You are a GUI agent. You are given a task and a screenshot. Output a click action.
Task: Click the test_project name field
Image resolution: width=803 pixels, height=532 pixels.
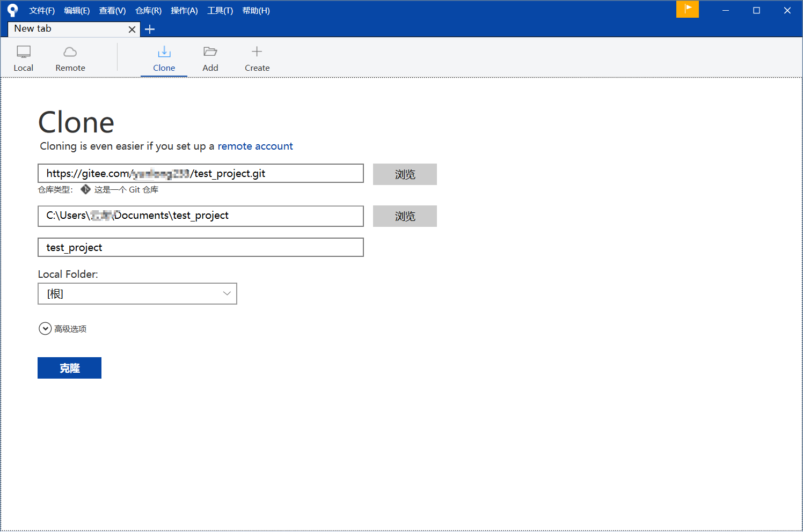tap(201, 247)
